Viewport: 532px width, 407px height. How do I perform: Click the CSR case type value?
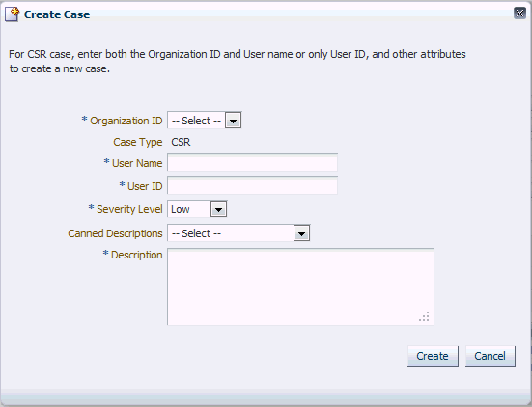(x=181, y=142)
